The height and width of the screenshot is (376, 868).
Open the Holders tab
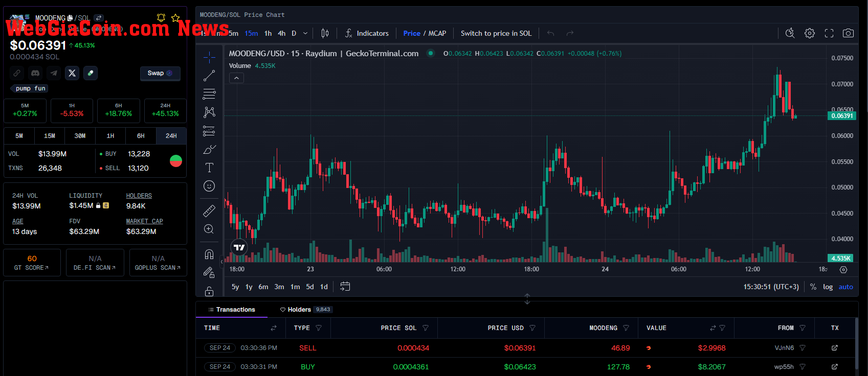tap(306, 310)
